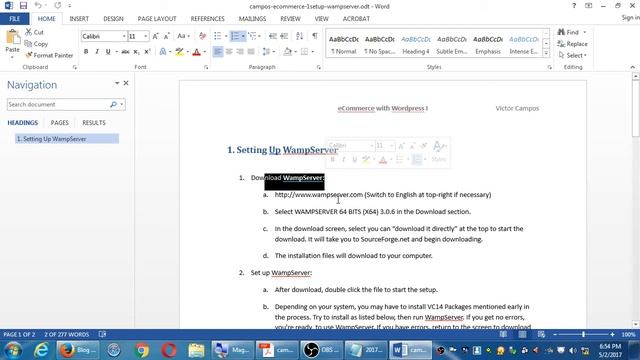
Task: Click the Justify alignment icon
Action: click(x=251, y=52)
